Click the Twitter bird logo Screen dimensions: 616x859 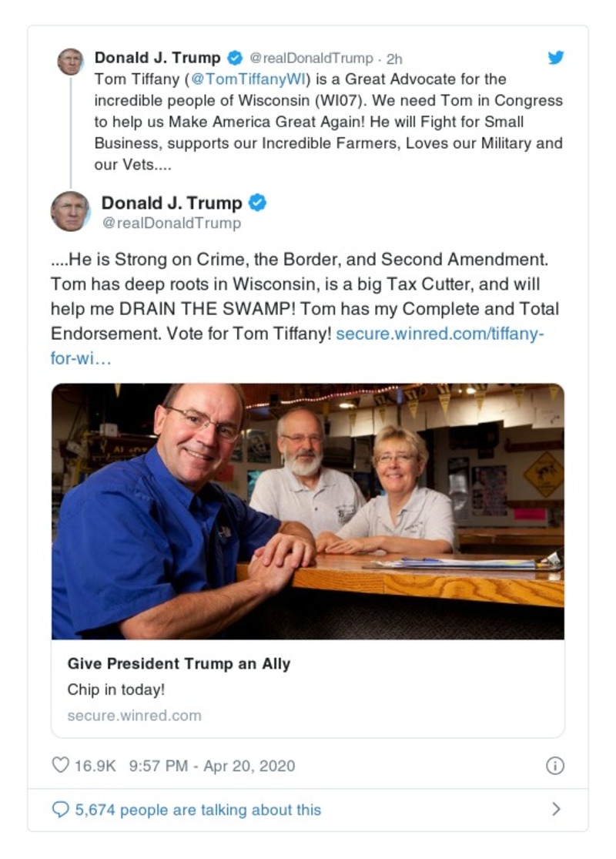[555, 57]
